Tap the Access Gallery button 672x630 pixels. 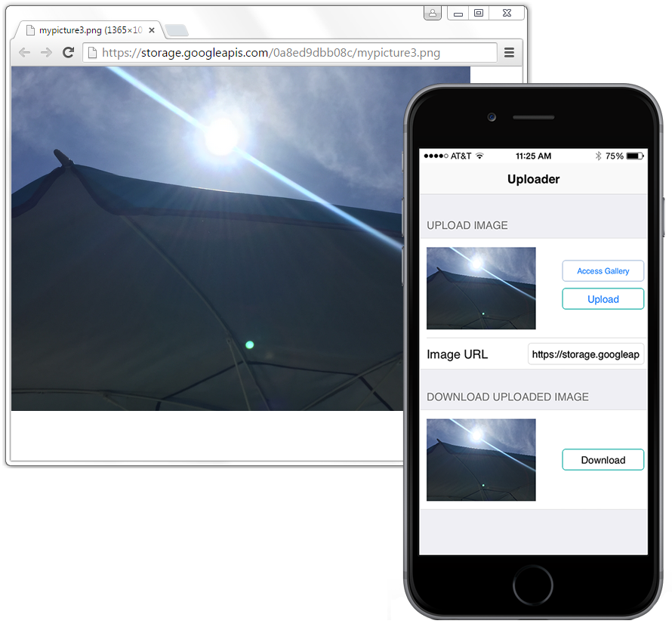coord(603,271)
